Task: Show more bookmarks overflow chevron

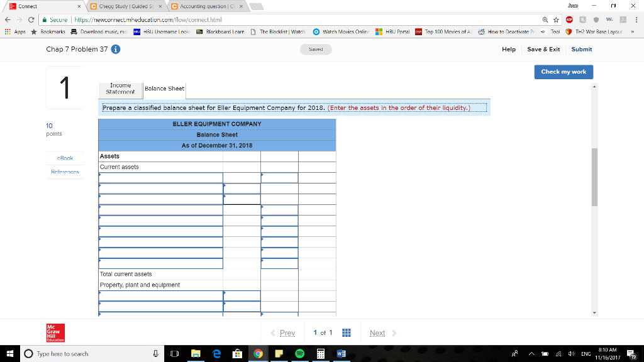Action: tap(633, 31)
